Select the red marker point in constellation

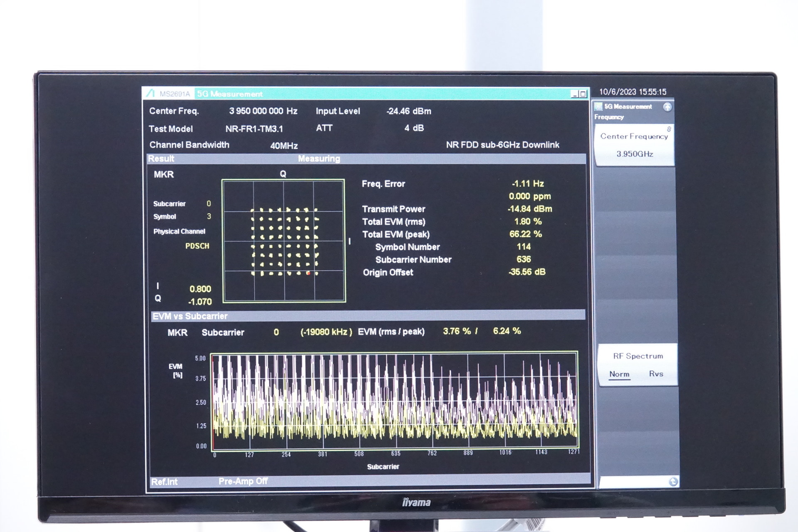tap(308, 273)
